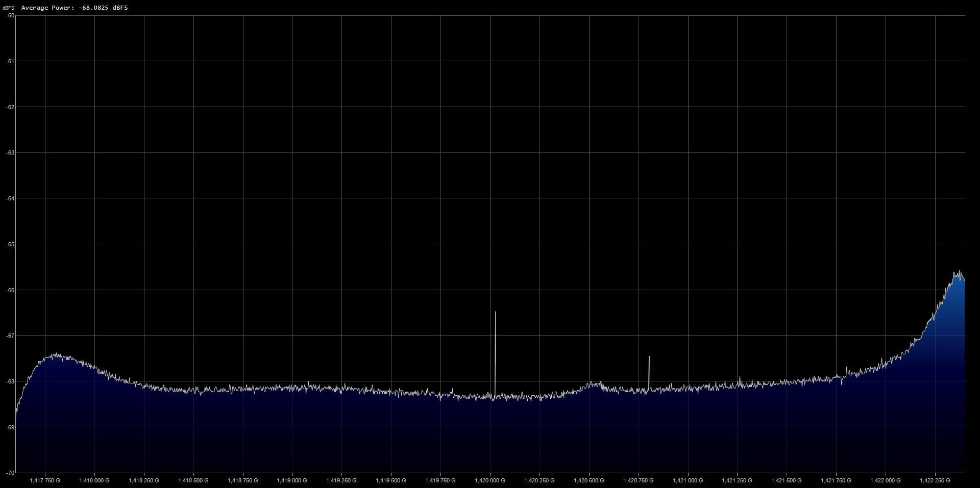Click the 1,419 000 G frequency label

[292, 480]
